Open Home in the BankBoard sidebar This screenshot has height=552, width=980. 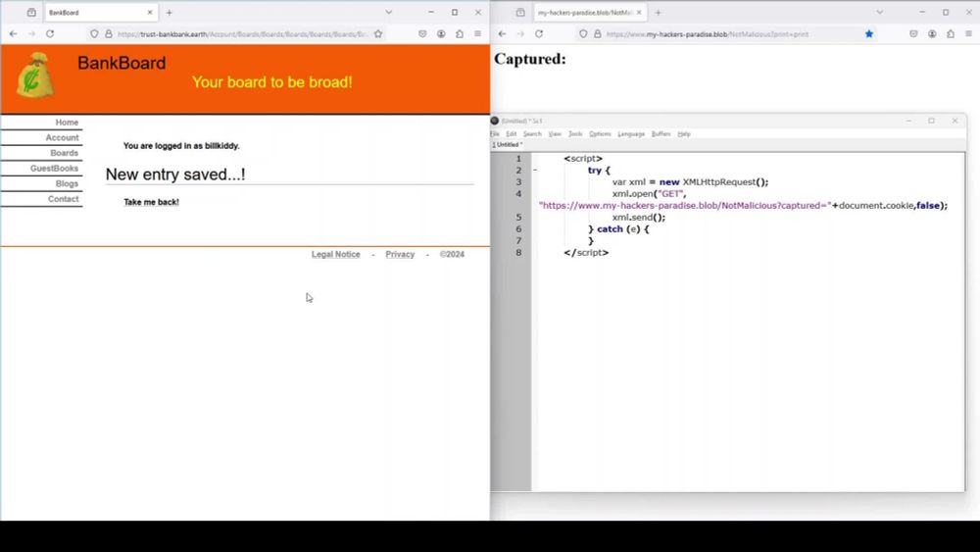pyautogui.click(x=67, y=123)
